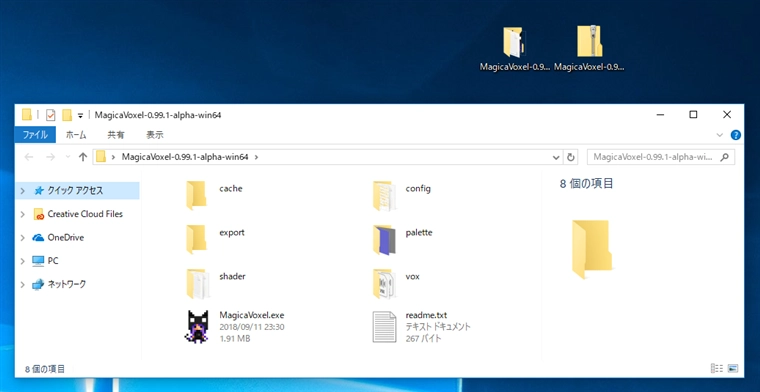This screenshot has height=392, width=760.
Task: Expand the ribbon with the chevron
Action: pyautogui.click(x=720, y=135)
